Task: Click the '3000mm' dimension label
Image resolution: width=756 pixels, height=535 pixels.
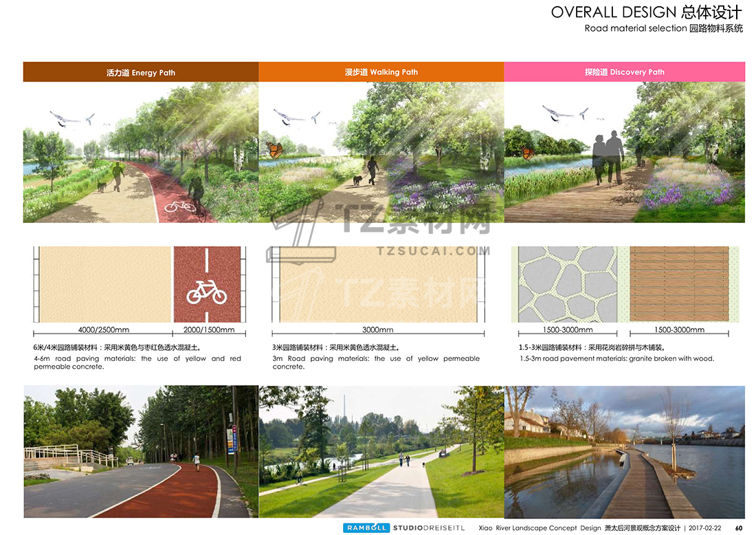Action: pos(377,329)
